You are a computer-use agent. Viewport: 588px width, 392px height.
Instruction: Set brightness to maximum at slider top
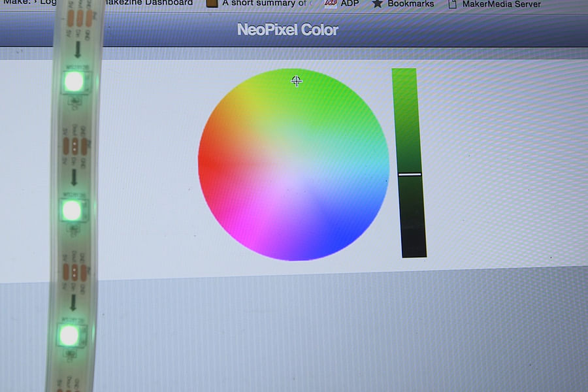point(404,72)
